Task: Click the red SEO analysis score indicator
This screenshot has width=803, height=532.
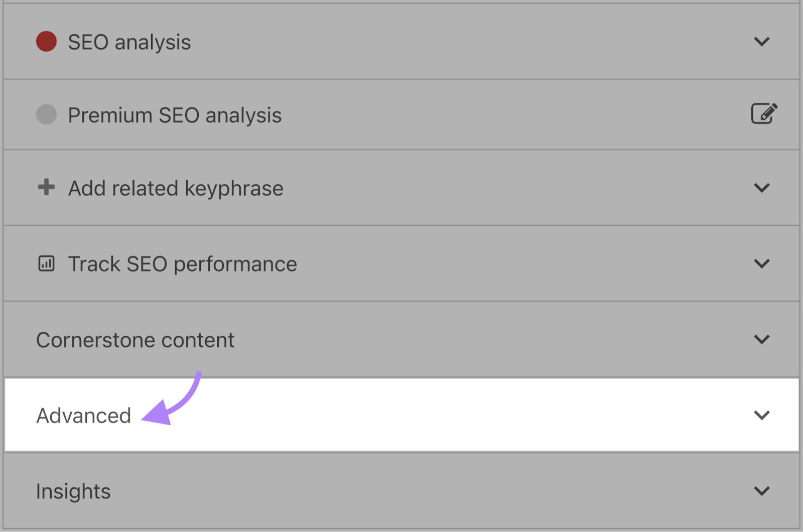Action: coord(46,42)
